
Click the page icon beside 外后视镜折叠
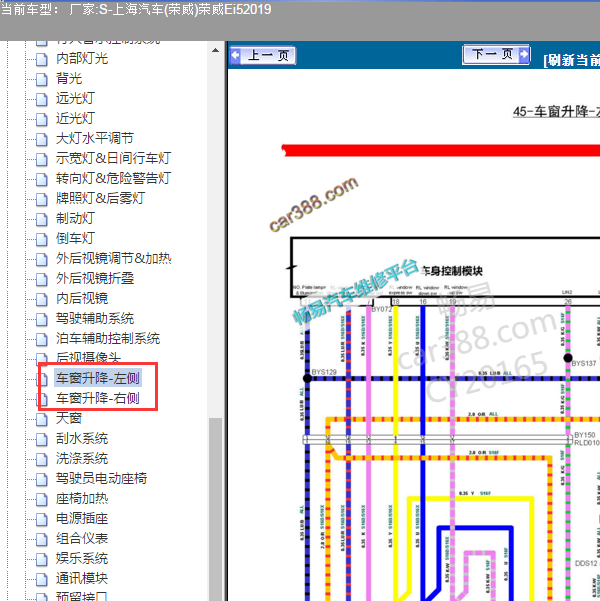(42, 279)
